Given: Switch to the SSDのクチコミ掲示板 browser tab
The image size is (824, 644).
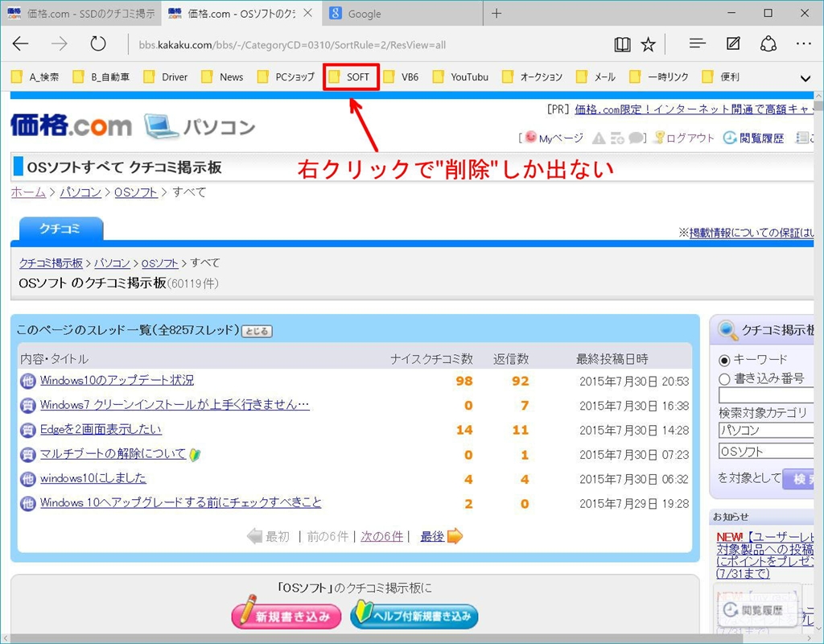Looking at the screenshot, I should [81, 14].
